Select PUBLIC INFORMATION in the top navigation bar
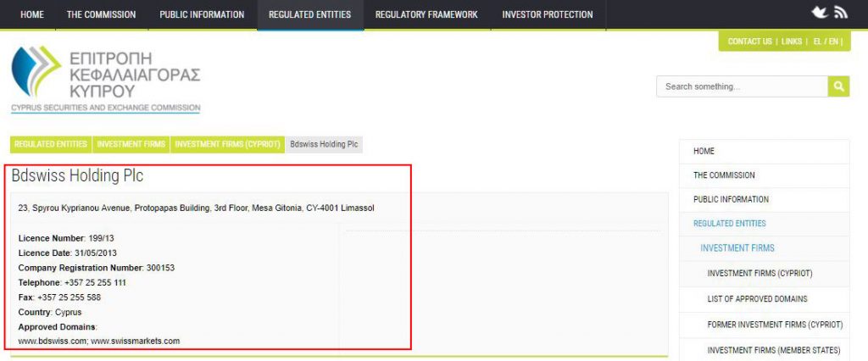 pos(202,14)
